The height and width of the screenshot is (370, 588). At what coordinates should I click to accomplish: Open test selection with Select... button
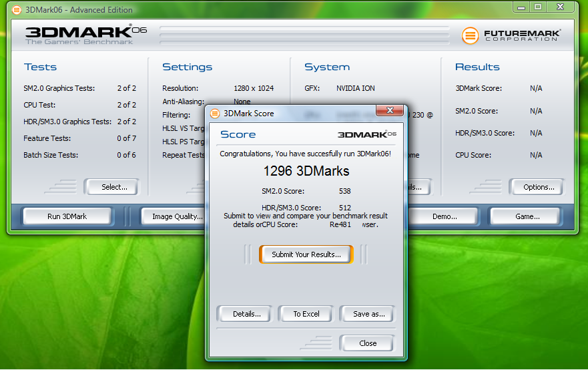pos(111,187)
